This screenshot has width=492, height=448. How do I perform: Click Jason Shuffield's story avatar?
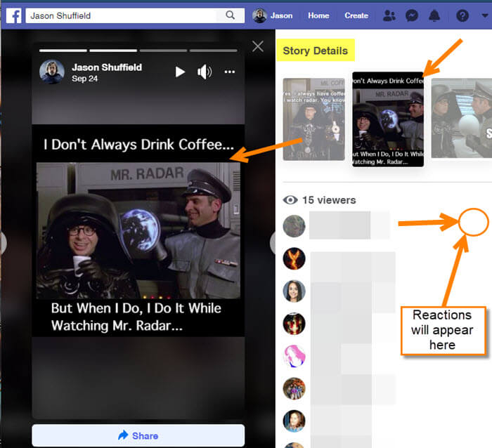pos(52,72)
